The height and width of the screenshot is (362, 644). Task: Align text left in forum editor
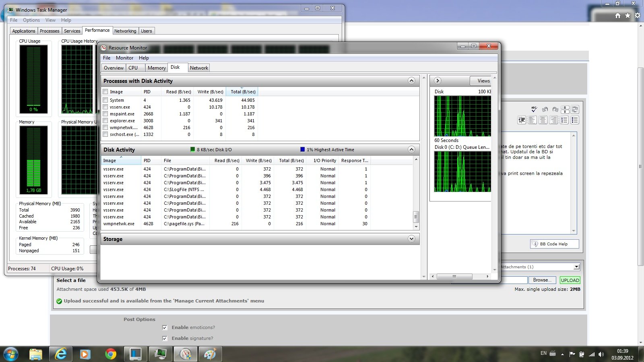coord(532,120)
